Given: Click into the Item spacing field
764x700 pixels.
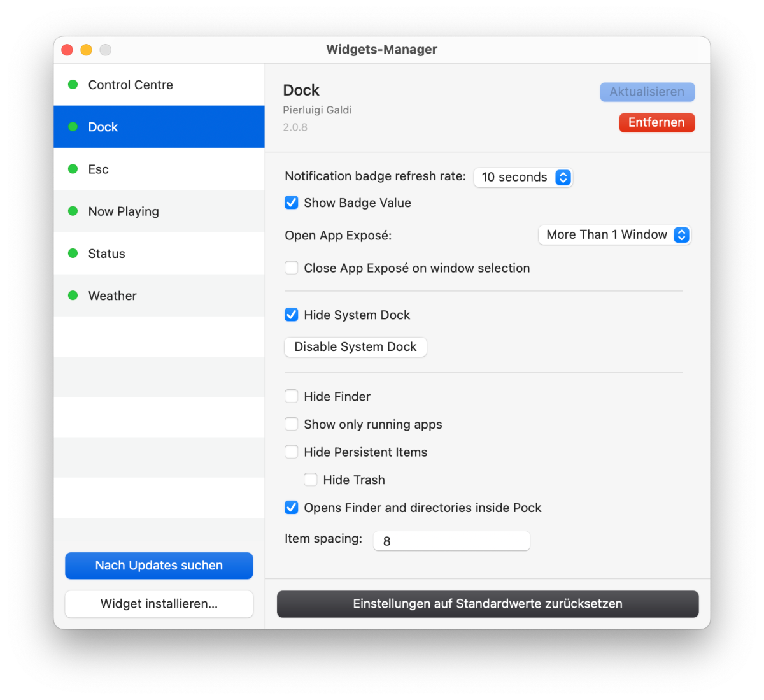Looking at the screenshot, I should [451, 541].
